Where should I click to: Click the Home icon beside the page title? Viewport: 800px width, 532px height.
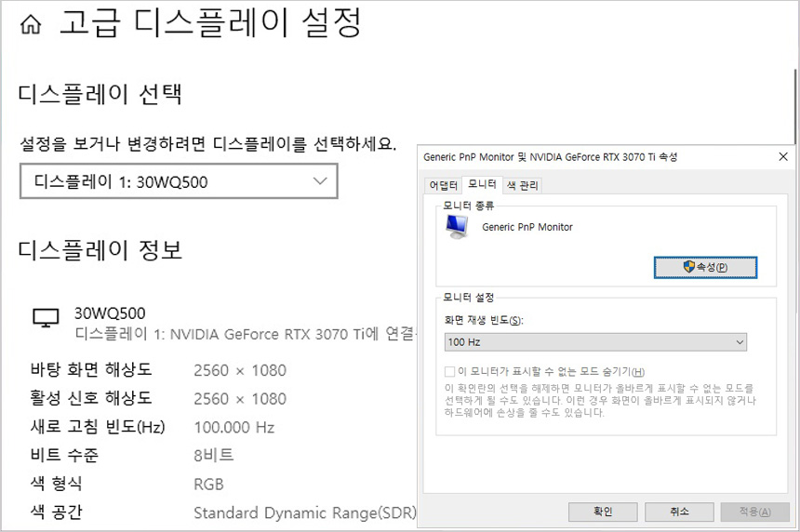pyautogui.click(x=31, y=26)
